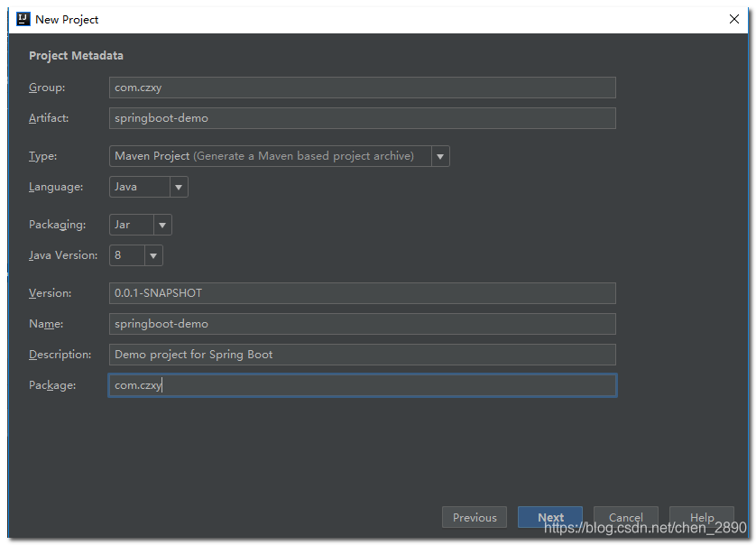Expand Type dropdown arrow
The image size is (756, 545).
coord(440,156)
